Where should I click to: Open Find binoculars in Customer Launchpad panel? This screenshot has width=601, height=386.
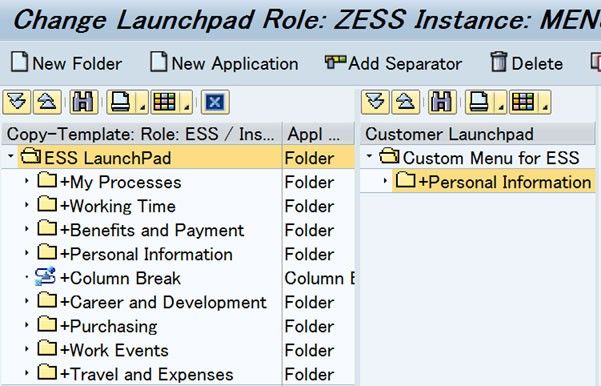click(x=442, y=102)
